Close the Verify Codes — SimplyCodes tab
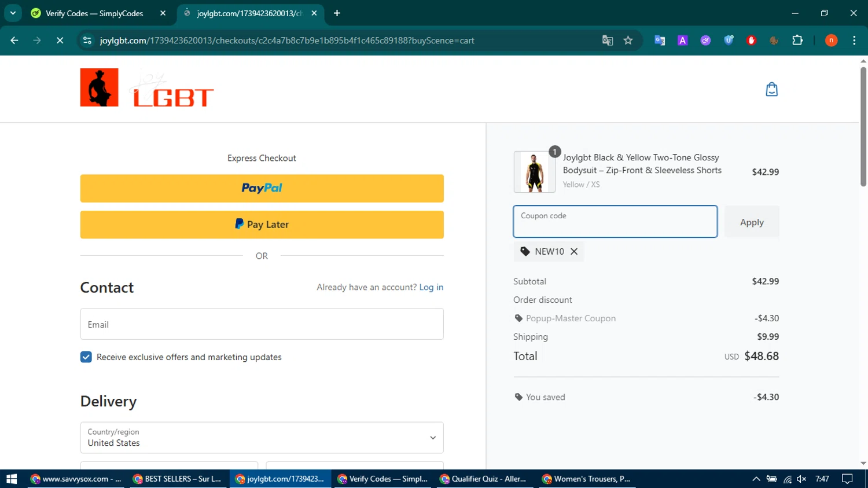The image size is (868, 488). [x=163, y=13]
